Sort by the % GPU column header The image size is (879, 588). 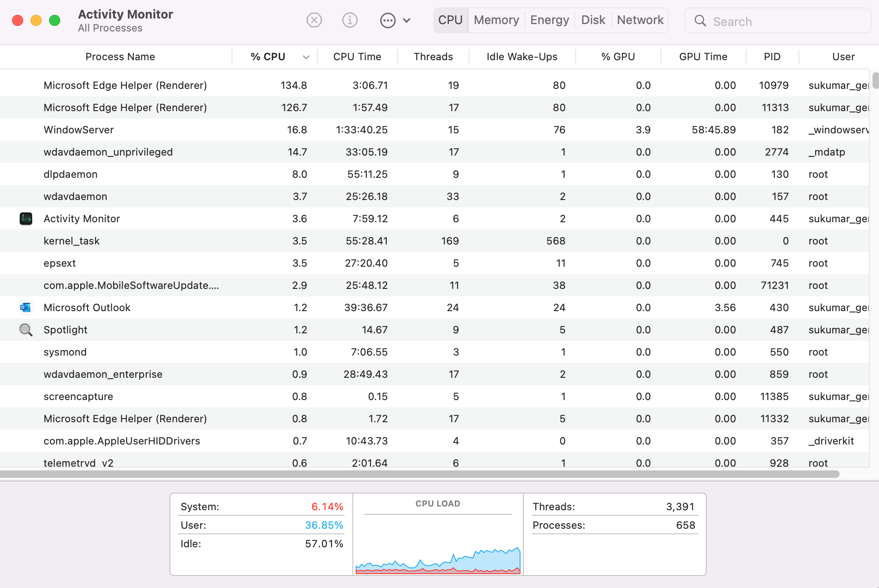(618, 56)
